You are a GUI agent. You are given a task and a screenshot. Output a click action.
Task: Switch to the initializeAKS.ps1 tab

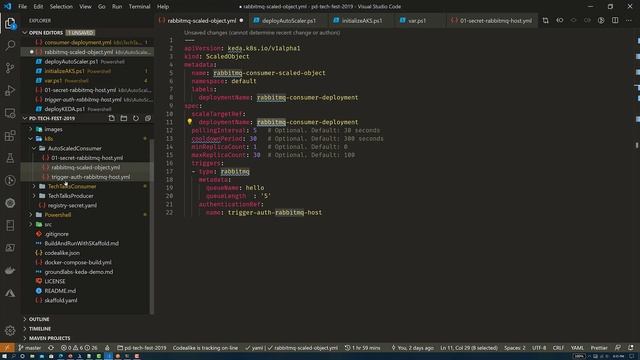point(362,20)
